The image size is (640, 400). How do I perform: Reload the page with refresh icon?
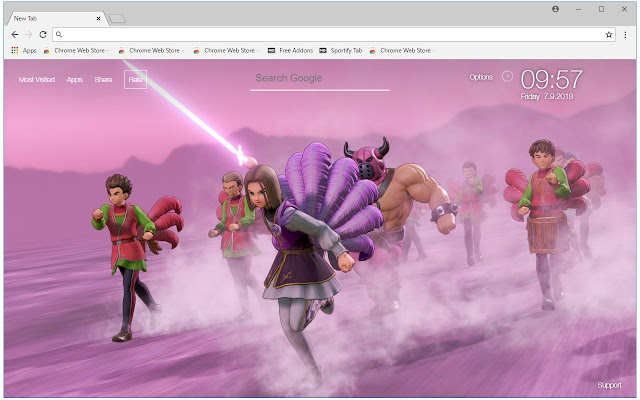click(43, 35)
